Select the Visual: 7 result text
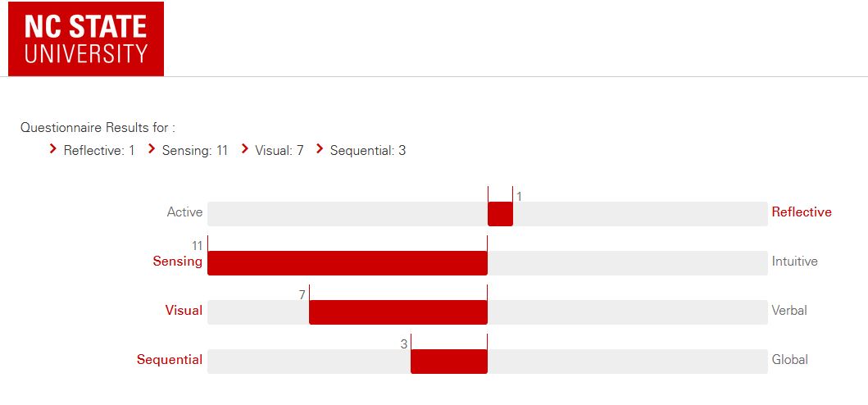The width and height of the screenshot is (868, 405). pos(279,151)
